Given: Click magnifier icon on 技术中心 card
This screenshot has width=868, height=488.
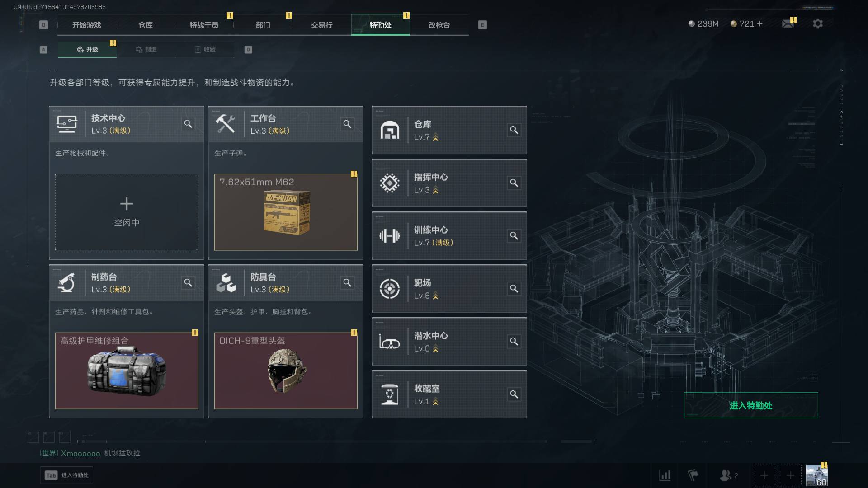Looking at the screenshot, I should (188, 124).
